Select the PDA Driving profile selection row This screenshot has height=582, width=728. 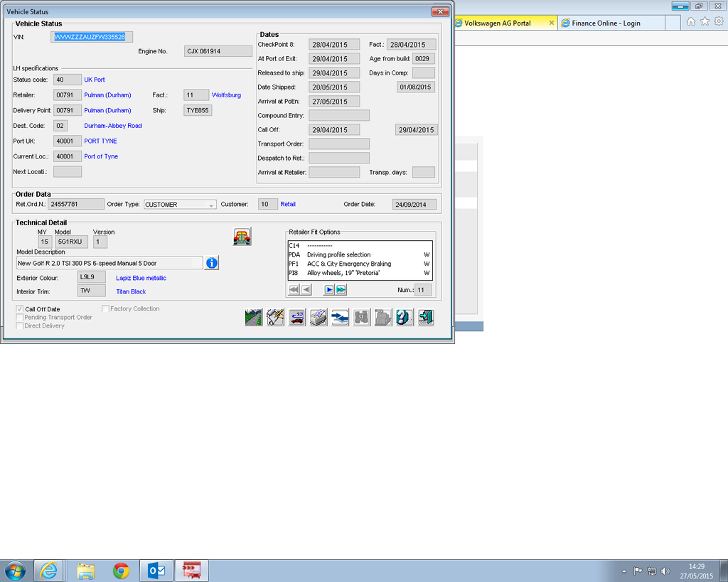[x=360, y=255]
